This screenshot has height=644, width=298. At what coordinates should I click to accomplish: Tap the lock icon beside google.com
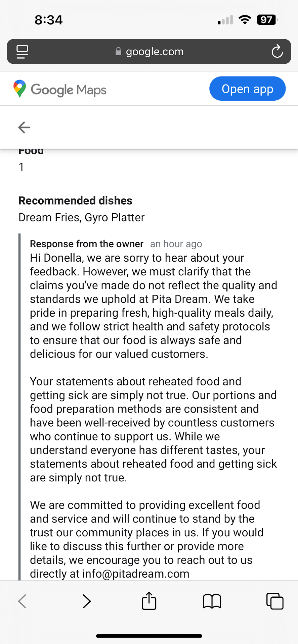point(118,51)
